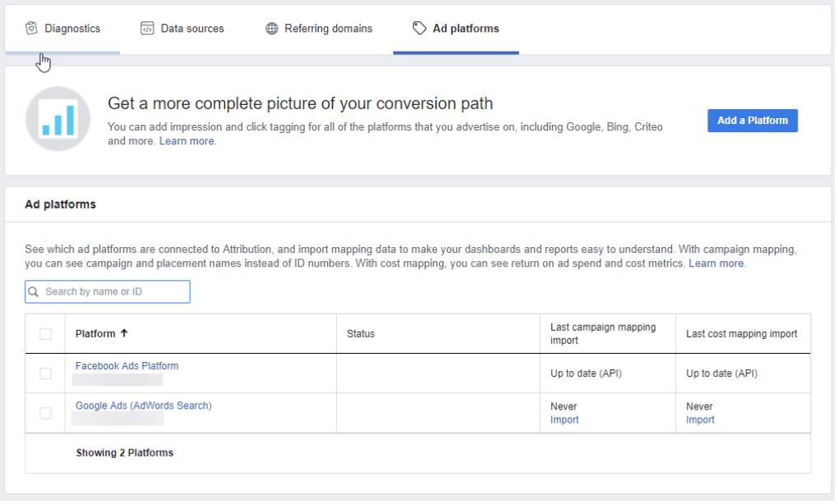Click Import under Last campaign mapping import
The width and height of the screenshot is (838, 504).
[x=564, y=419]
